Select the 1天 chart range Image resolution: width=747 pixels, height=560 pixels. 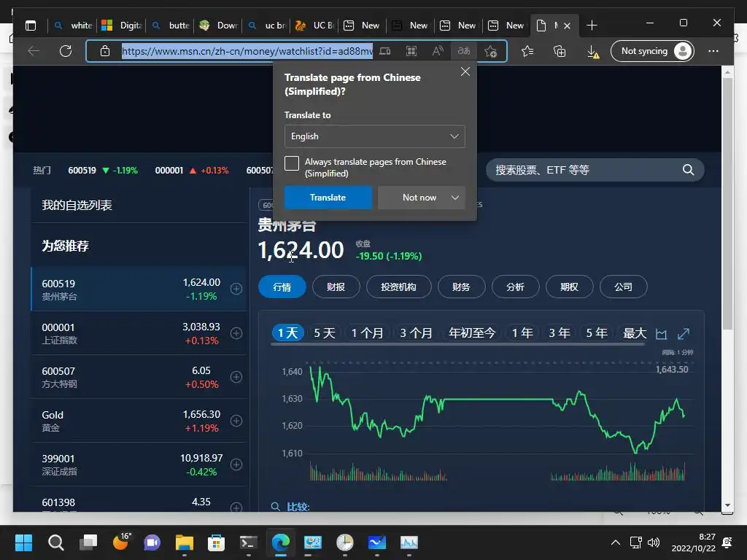tap(287, 332)
